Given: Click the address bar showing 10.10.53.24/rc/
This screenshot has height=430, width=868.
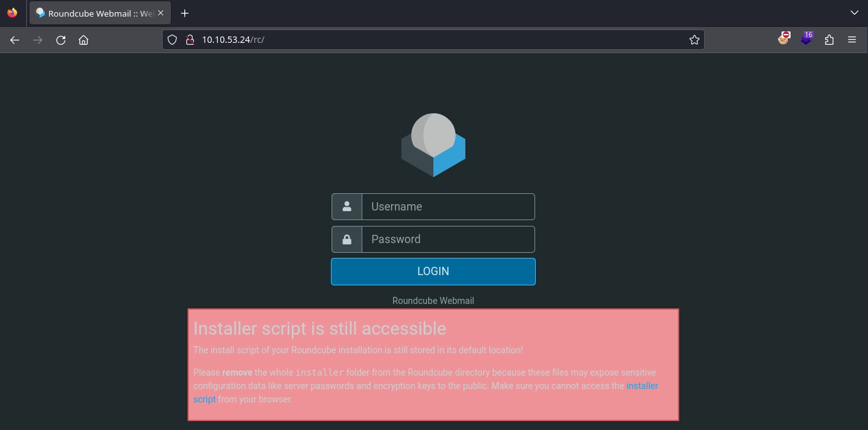Looking at the screenshot, I should pyautogui.click(x=435, y=40).
